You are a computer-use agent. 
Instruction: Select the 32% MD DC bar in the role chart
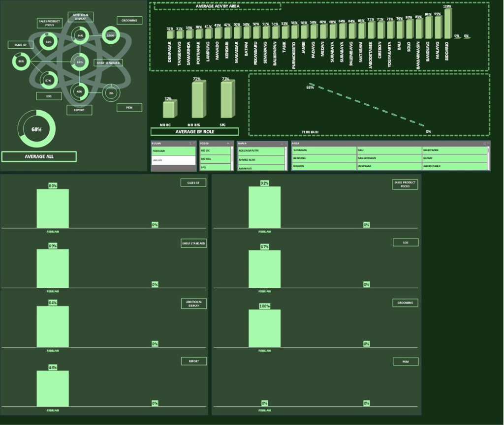pyautogui.click(x=170, y=109)
